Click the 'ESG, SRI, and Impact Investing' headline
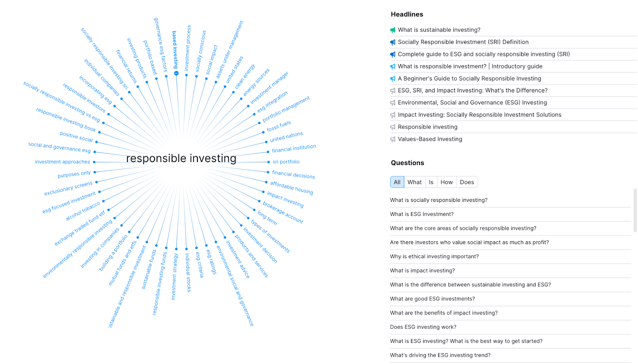 point(473,91)
